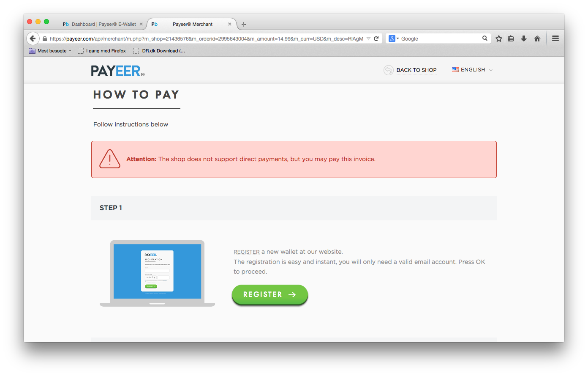Click the search magnifier icon

coord(485,38)
